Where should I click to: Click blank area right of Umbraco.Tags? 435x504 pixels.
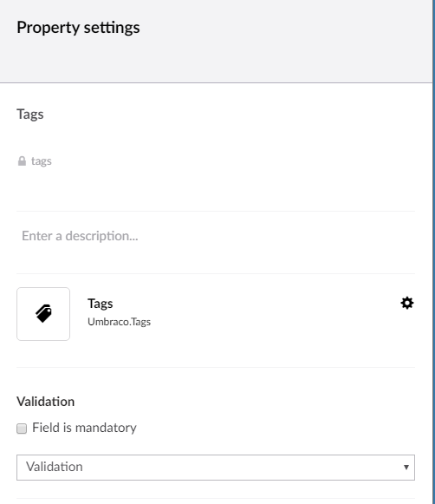point(273,322)
